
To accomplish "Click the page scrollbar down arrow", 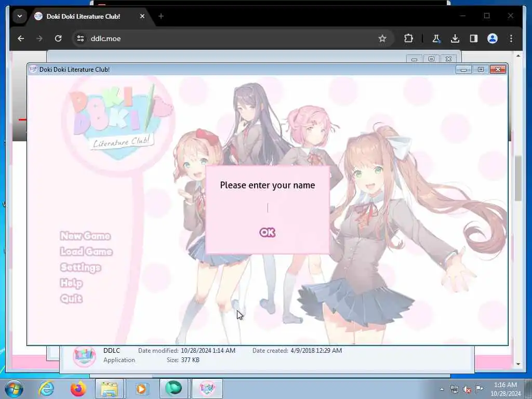I will click(x=518, y=364).
